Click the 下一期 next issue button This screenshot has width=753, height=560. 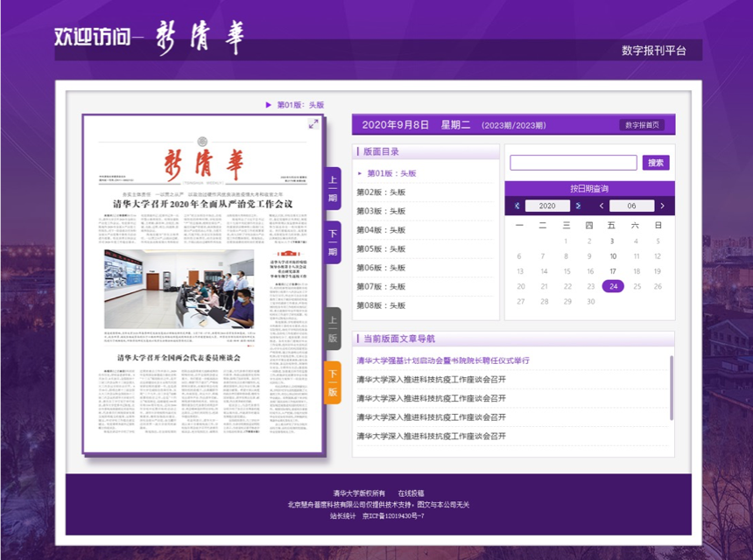(x=333, y=242)
